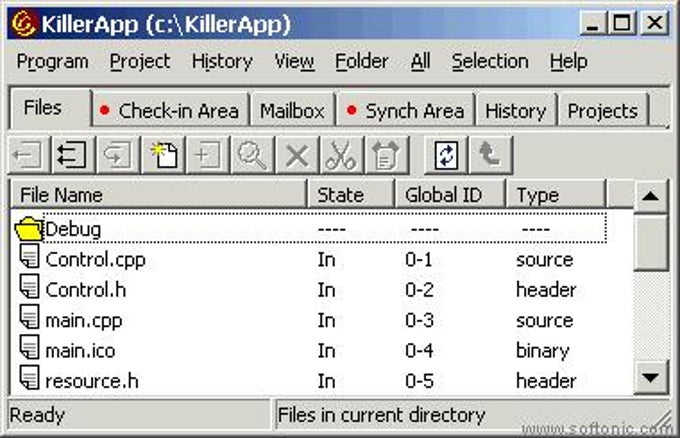This screenshot has width=680, height=438.
Task: Switch to the Synch Area tab
Action: (405, 111)
